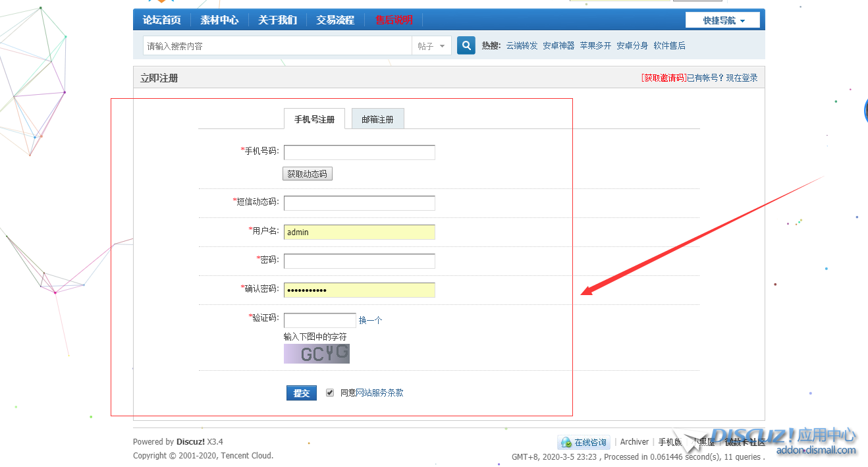Switch to 手机号注册 tab
This screenshot has width=868, height=467.
coord(315,119)
